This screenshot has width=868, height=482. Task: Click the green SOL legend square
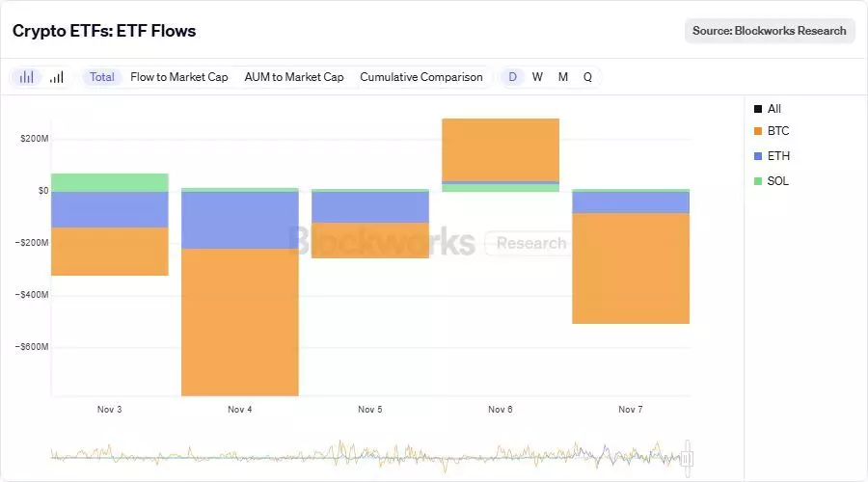pyautogui.click(x=758, y=181)
